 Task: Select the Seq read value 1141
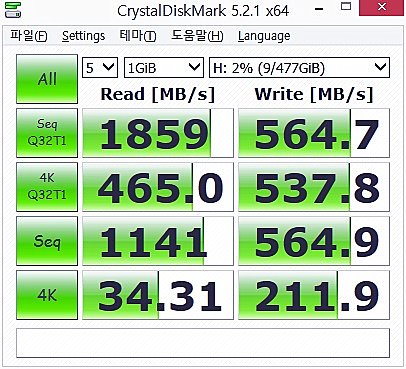coord(158,241)
